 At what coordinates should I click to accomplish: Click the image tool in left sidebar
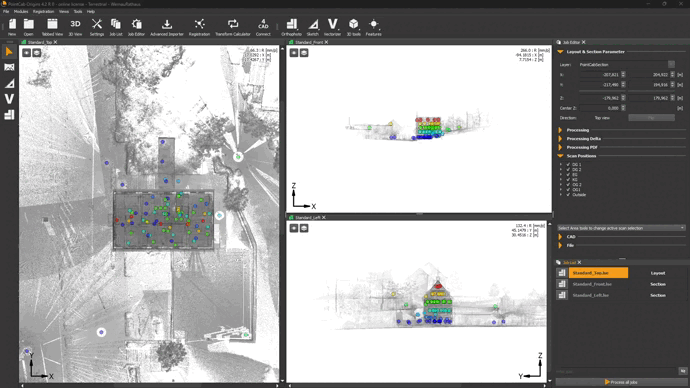coord(9,67)
